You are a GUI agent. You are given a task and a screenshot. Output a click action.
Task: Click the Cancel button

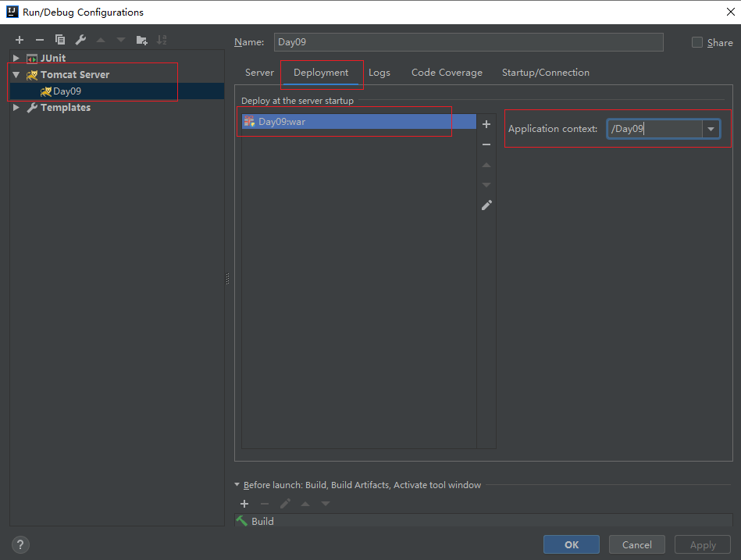pyautogui.click(x=636, y=545)
